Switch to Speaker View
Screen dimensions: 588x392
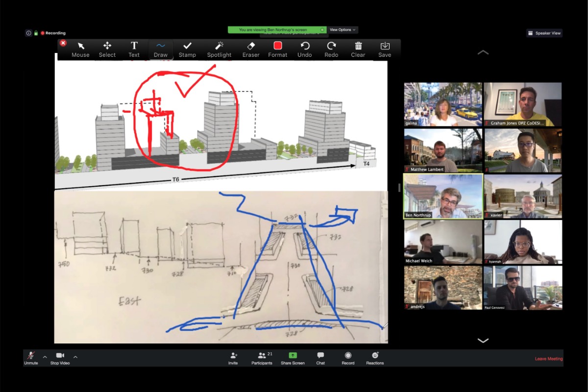pyautogui.click(x=544, y=33)
